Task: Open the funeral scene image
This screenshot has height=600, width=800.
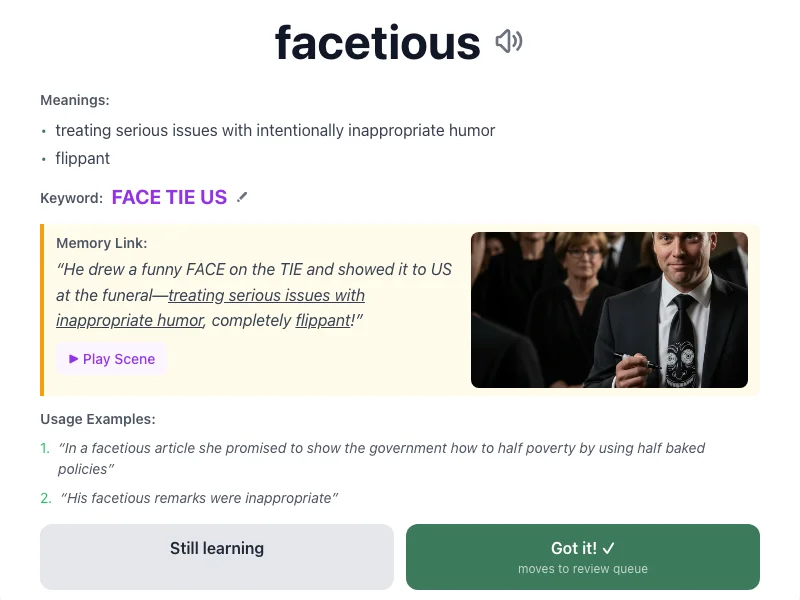Action: (x=609, y=309)
